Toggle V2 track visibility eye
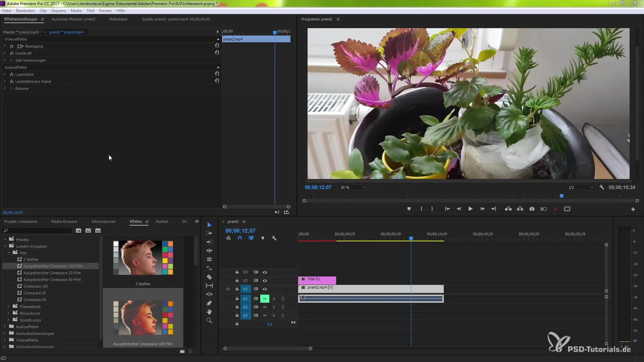The height and width of the screenshot is (362, 644). 265,281
